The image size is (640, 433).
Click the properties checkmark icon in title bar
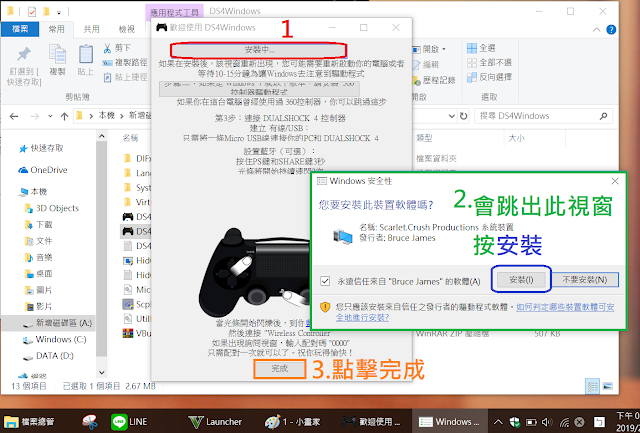coord(31,12)
